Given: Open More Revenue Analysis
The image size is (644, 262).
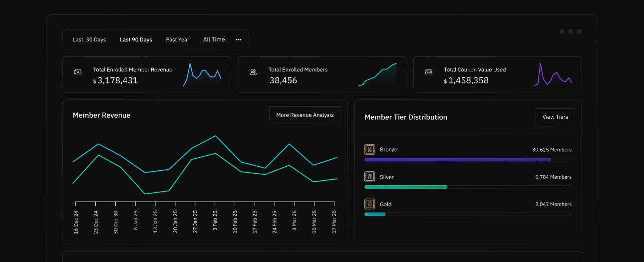Looking at the screenshot, I should click(305, 115).
